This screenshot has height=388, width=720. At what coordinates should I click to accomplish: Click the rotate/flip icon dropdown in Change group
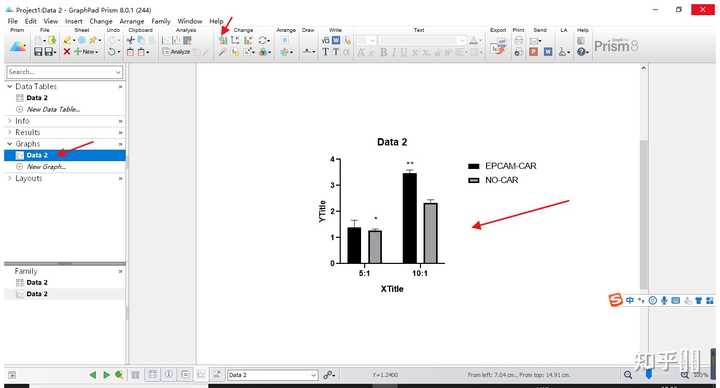(264, 40)
